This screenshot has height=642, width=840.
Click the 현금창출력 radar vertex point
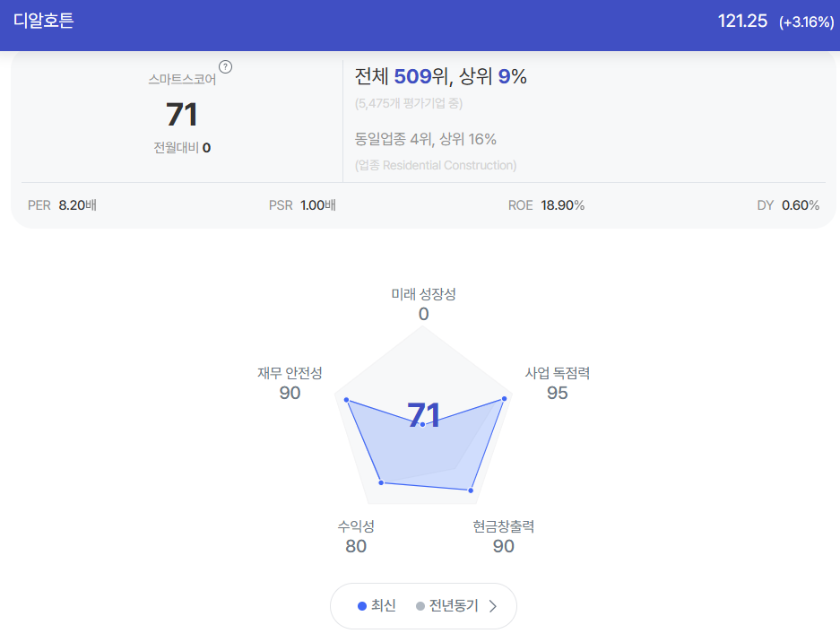(x=471, y=490)
